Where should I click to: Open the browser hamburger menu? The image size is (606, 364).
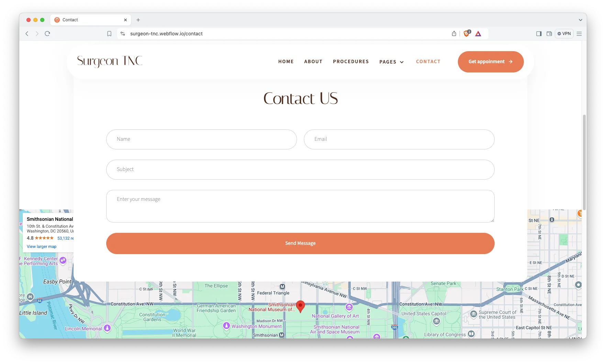(579, 34)
